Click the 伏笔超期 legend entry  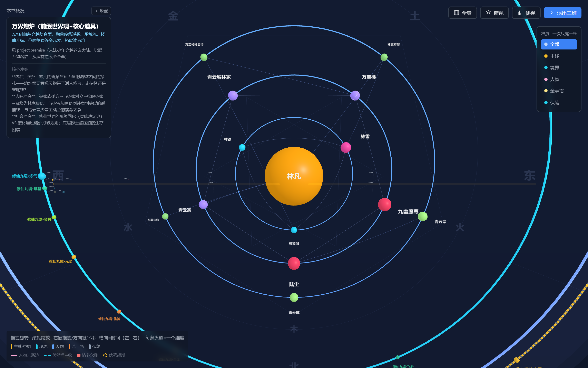[114, 355]
